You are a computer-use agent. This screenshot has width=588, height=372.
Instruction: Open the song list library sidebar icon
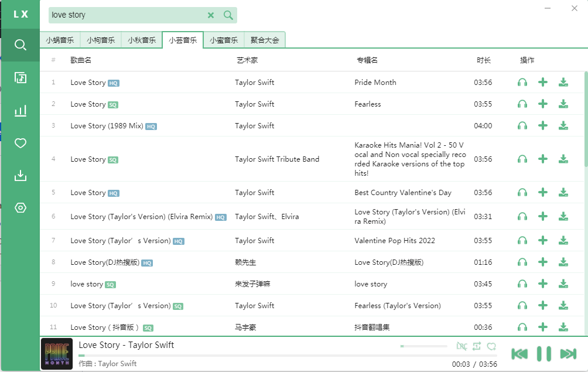(x=20, y=78)
